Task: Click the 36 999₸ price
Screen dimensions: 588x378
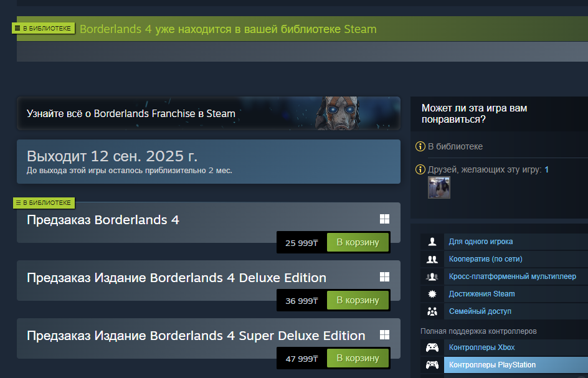Action: click(x=301, y=301)
